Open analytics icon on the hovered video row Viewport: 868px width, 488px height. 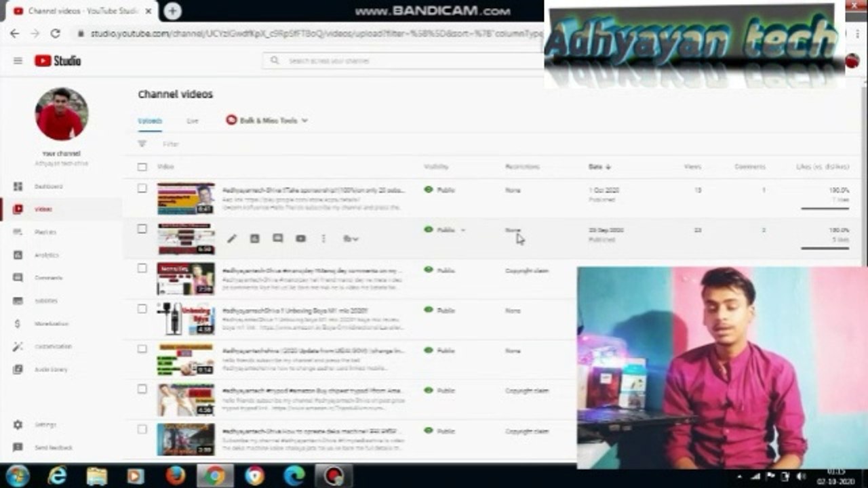(x=255, y=239)
